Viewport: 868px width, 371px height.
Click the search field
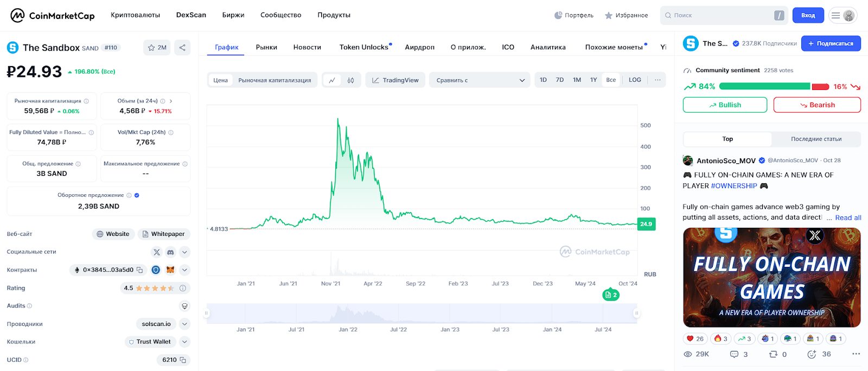724,15
